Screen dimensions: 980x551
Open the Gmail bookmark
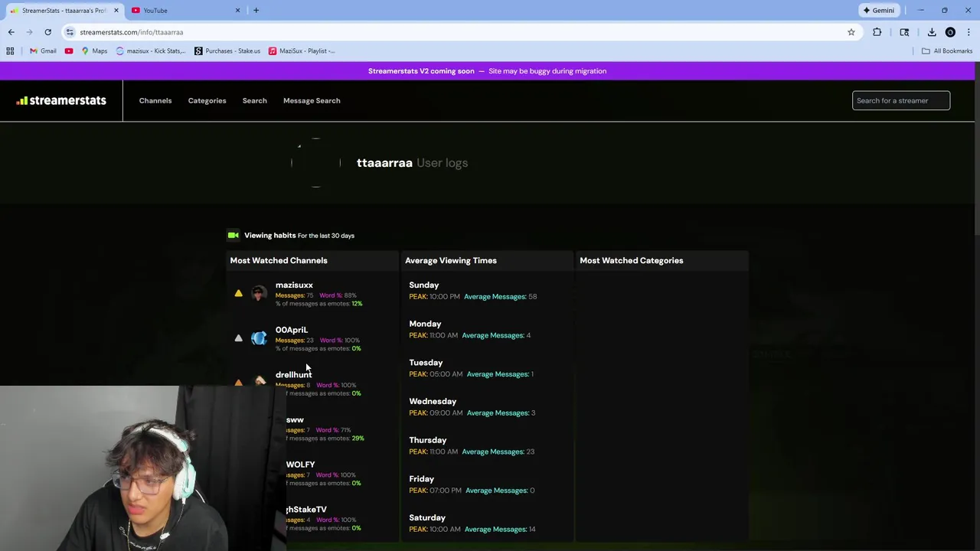point(43,51)
